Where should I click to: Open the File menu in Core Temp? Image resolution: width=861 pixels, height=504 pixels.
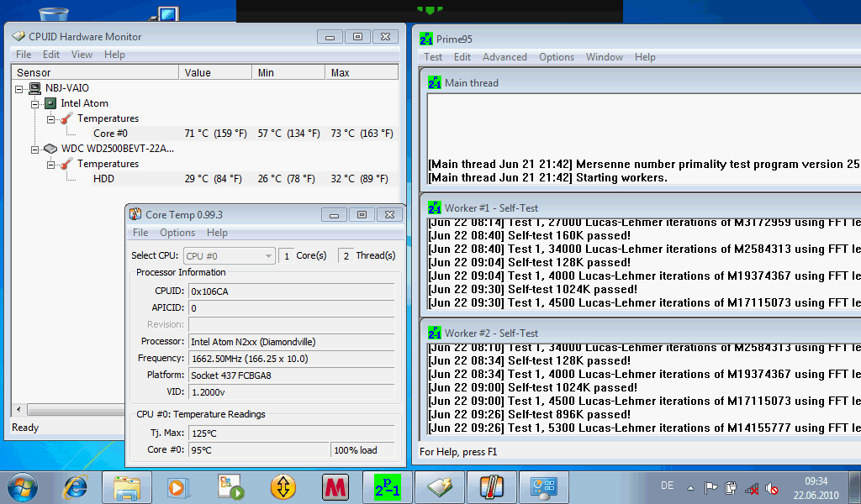(140, 233)
